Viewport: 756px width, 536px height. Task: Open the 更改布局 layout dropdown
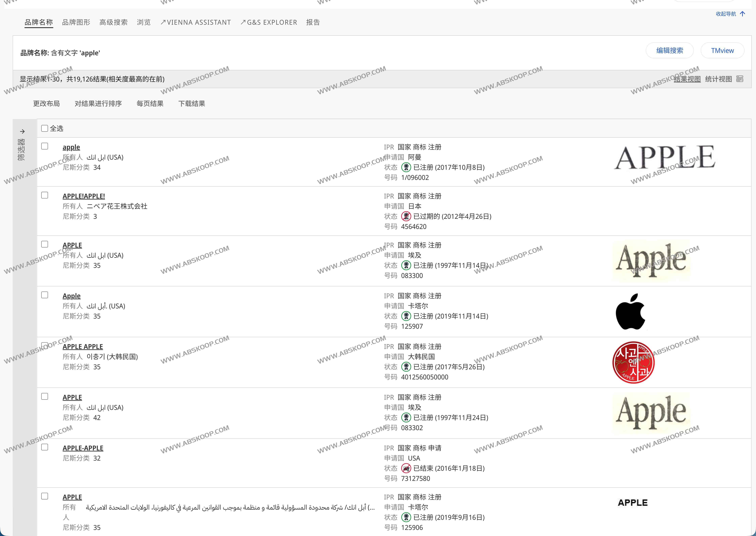[x=46, y=104]
